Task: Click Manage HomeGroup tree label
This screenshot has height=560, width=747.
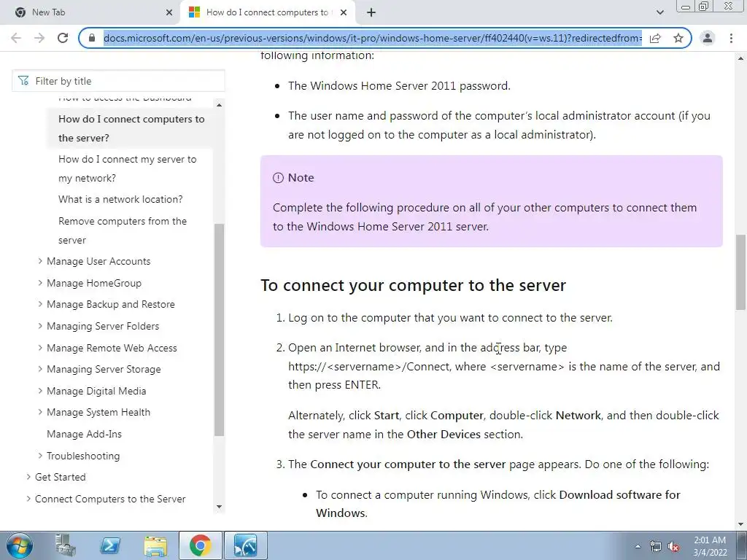Action: pyautogui.click(x=94, y=283)
